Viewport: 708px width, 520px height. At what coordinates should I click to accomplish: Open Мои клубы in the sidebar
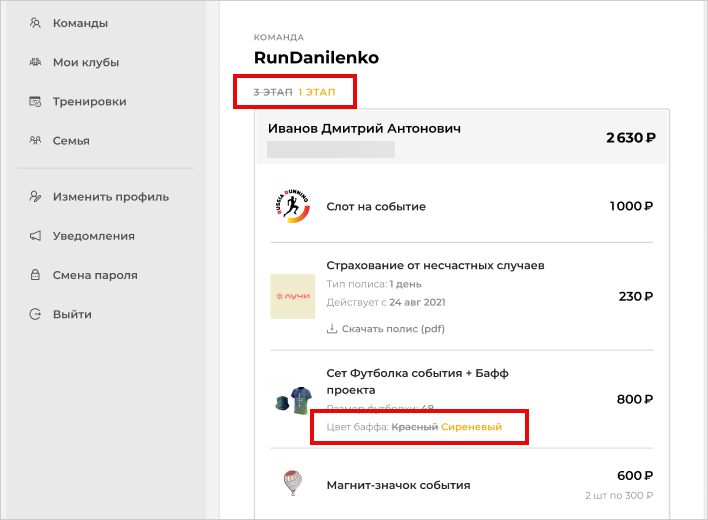[86, 62]
